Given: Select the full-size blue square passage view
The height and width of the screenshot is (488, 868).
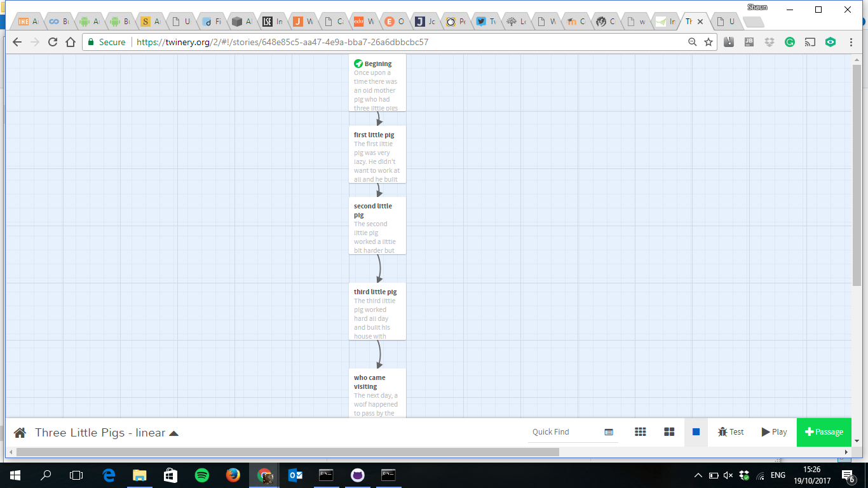Looking at the screenshot, I should (x=696, y=432).
